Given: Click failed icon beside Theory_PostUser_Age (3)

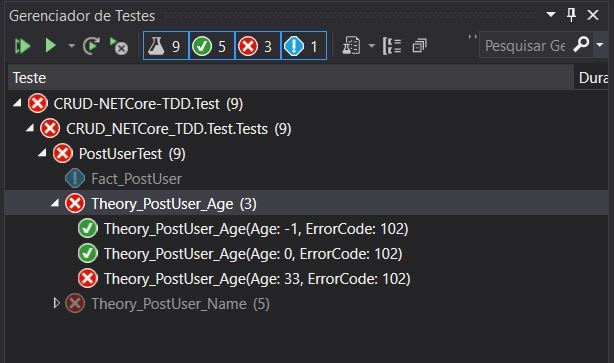Looking at the screenshot, I should (x=75, y=204).
